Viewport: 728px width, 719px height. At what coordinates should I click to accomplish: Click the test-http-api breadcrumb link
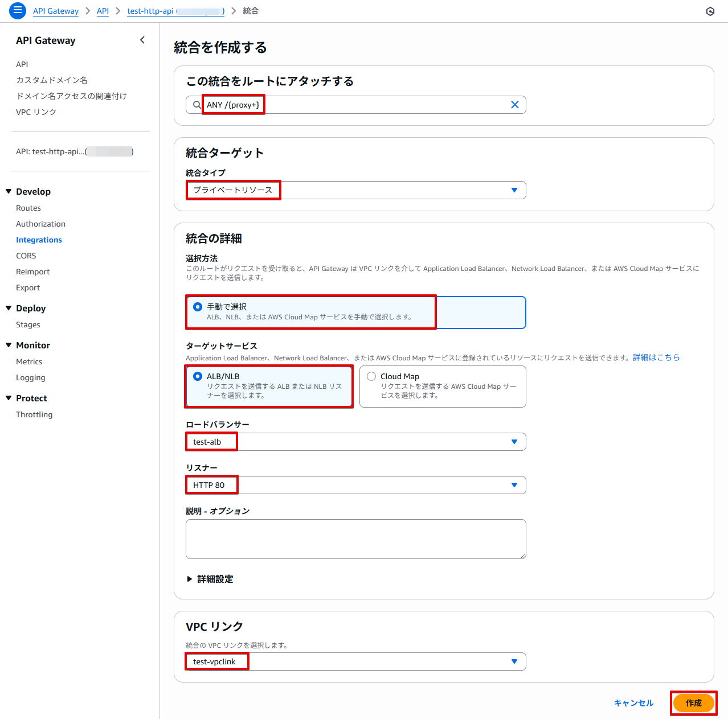coord(175,11)
